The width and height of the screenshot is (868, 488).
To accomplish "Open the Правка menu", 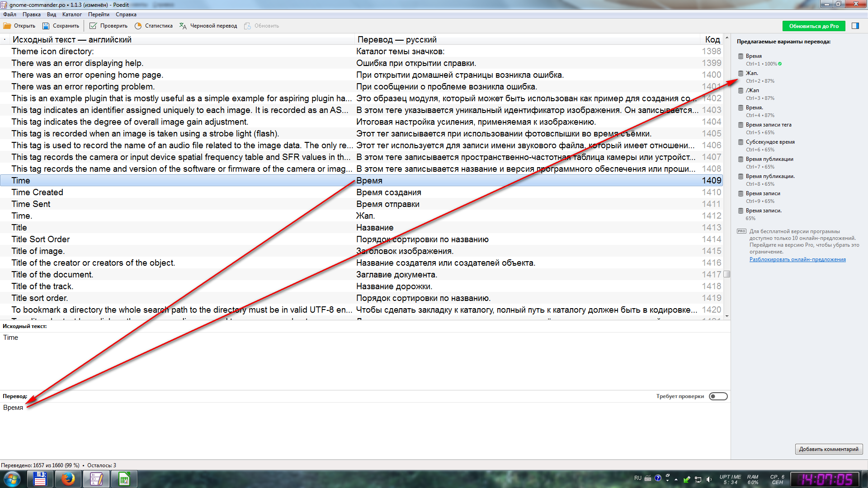I will [x=32, y=14].
